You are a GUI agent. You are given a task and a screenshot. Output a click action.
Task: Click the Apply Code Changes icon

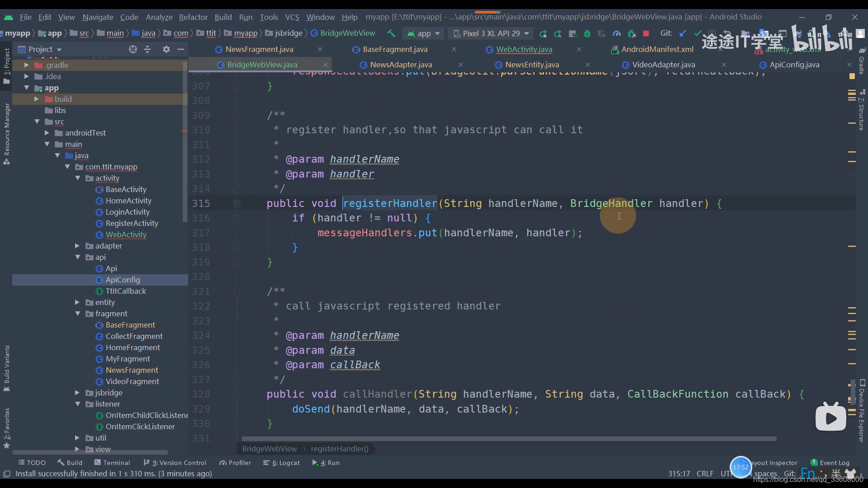(558, 33)
